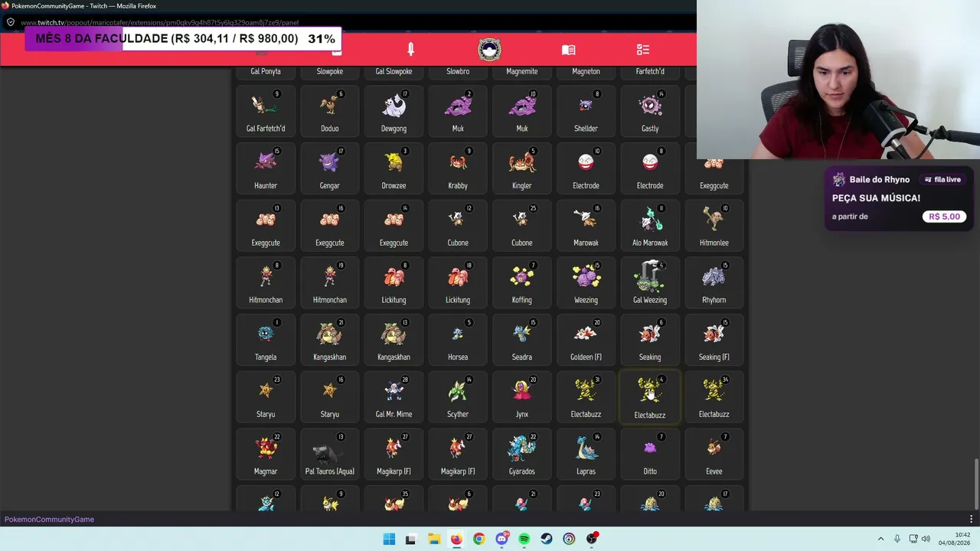Select the level 34 Electabuzz
980x551 pixels.
pyautogui.click(x=714, y=397)
